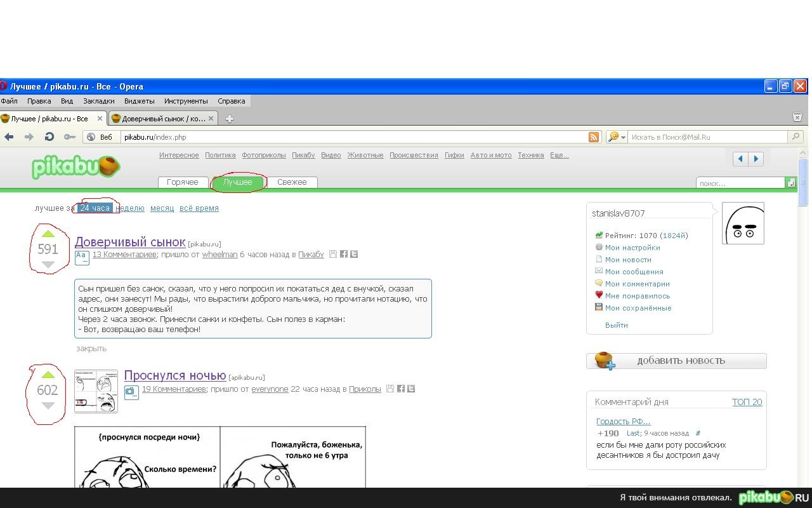The width and height of the screenshot is (812, 508).
Task: Open the Фотоприколы category
Action: (263, 155)
